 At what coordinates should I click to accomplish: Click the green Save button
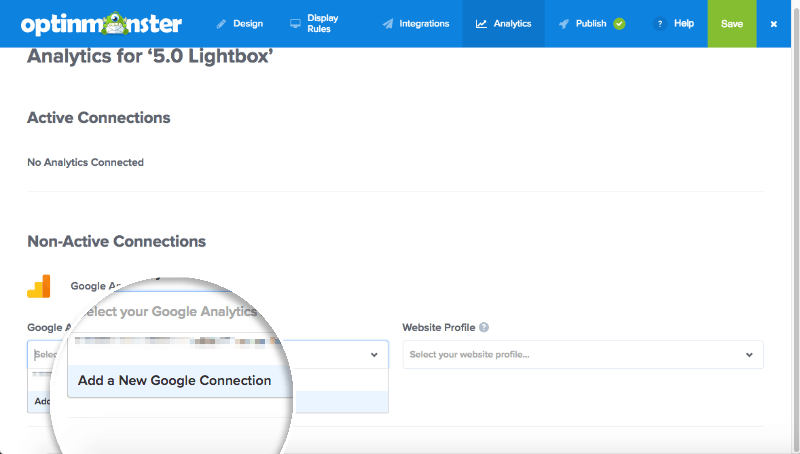[x=732, y=23]
